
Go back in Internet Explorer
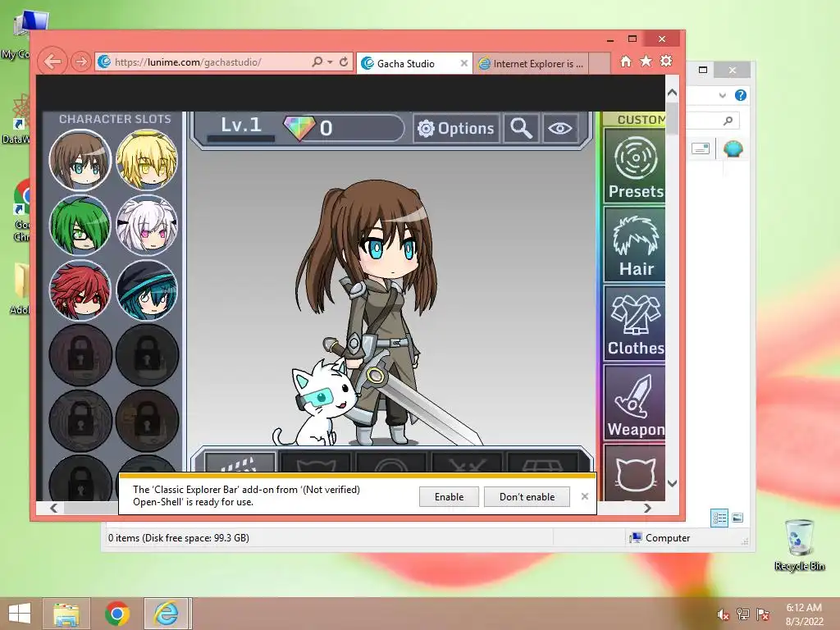(x=52, y=62)
